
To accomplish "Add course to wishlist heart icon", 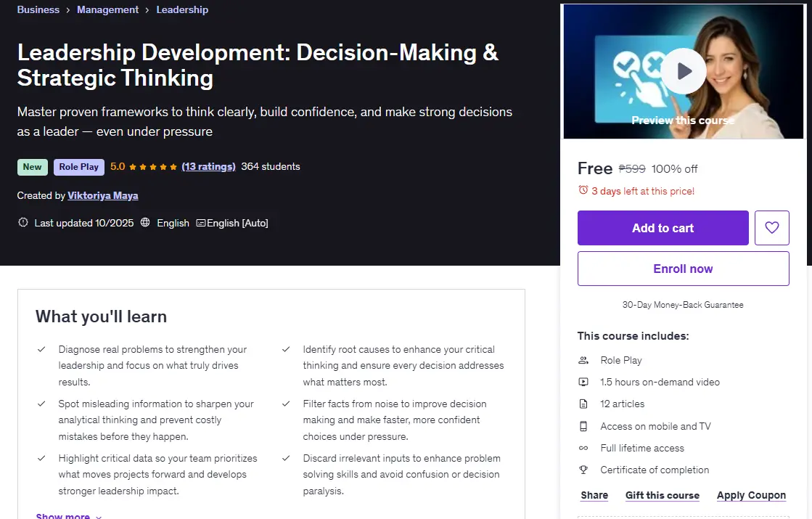I will tap(771, 227).
